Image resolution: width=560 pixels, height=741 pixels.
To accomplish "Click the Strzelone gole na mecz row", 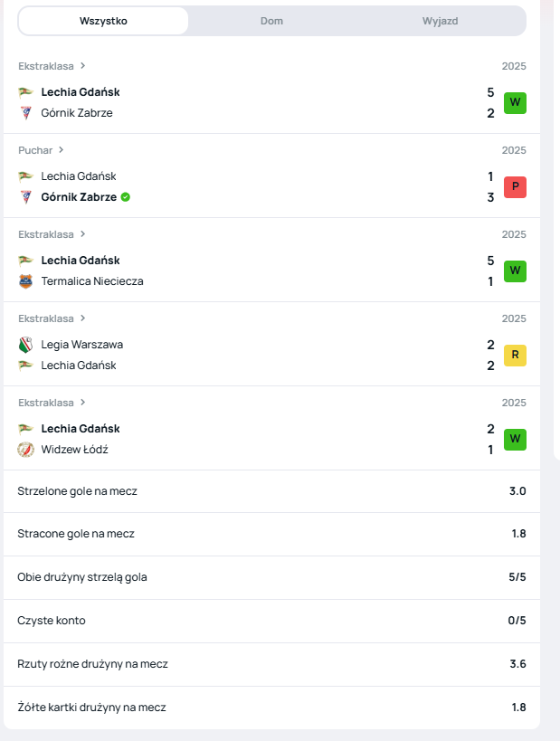I will pos(271,491).
